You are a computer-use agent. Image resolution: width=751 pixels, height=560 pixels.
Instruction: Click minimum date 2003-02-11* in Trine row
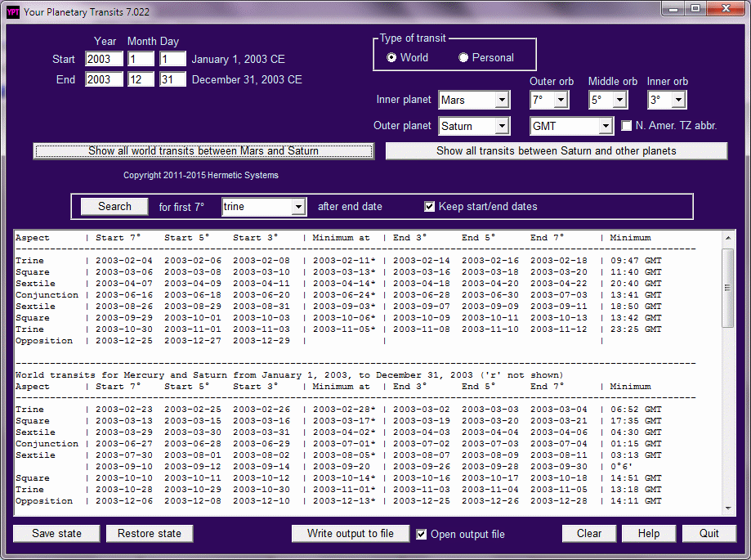(344, 261)
